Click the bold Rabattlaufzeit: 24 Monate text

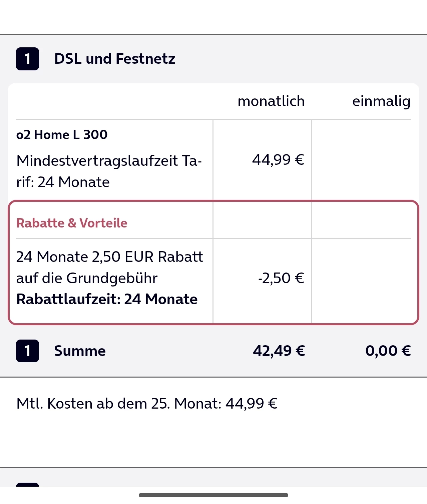point(107,299)
